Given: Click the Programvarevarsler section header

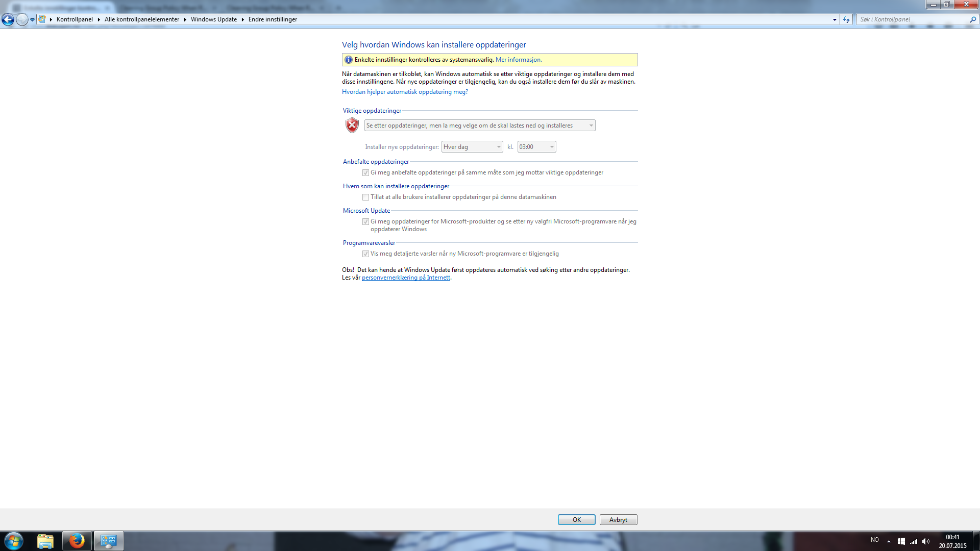Looking at the screenshot, I should click(x=369, y=243).
